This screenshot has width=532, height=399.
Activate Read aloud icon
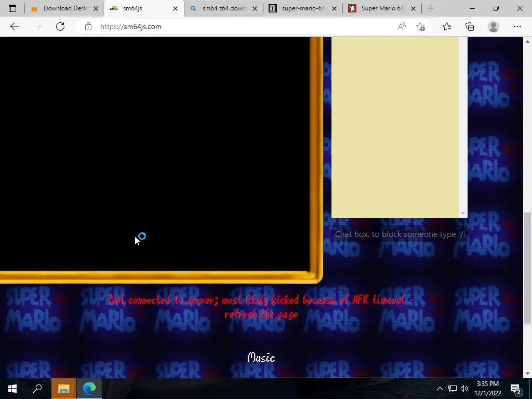click(402, 26)
